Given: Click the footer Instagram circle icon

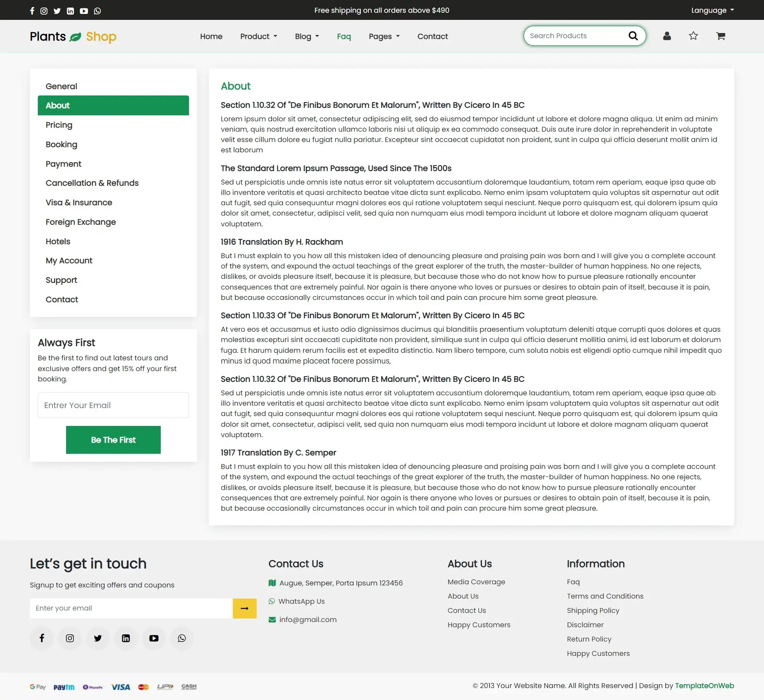Looking at the screenshot, I should tap(70, 638).
